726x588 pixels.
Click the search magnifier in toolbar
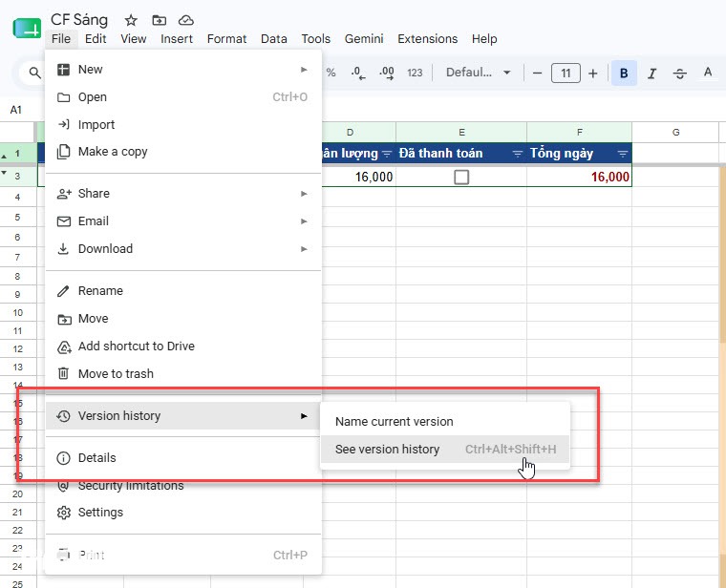(x=34, y=73)
